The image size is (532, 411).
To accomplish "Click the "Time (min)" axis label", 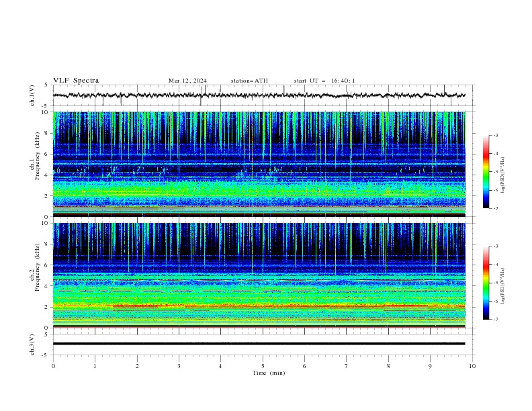I will pos(269,373).
